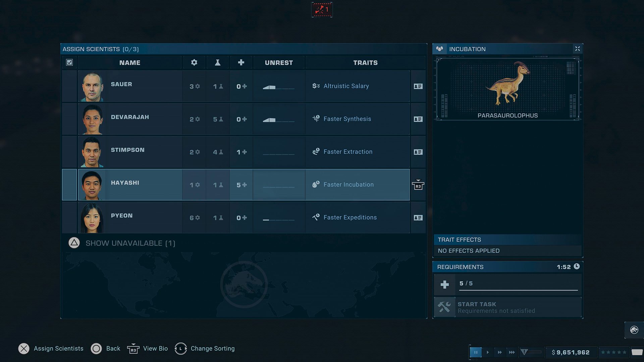Pause game using the pause speed control
Image resolution: width=644 pixels, height=362 pixels.
[x=475, y=352]
